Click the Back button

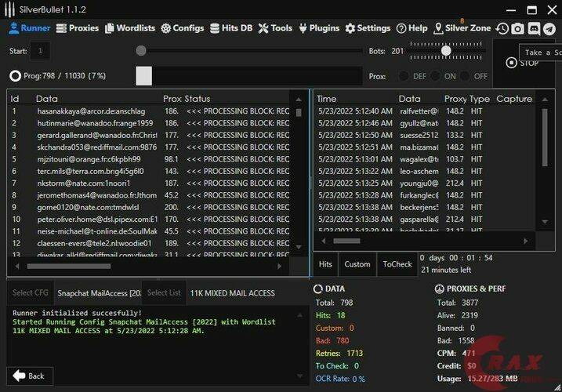click(30, 376)
